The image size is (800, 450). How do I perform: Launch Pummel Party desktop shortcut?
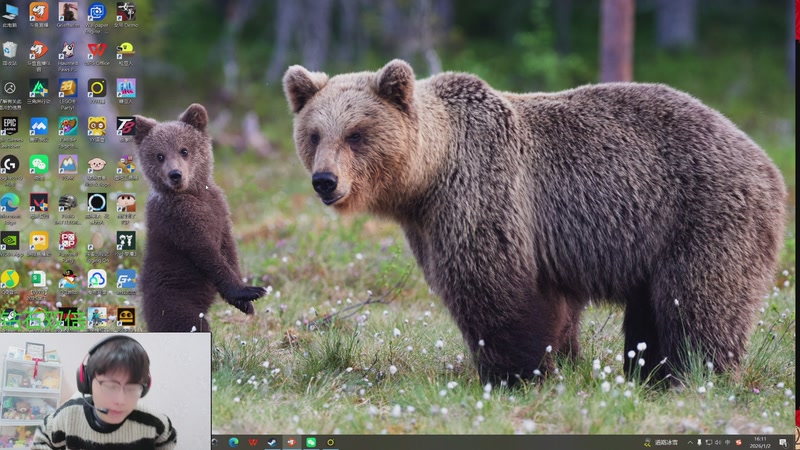pos(68,246)
